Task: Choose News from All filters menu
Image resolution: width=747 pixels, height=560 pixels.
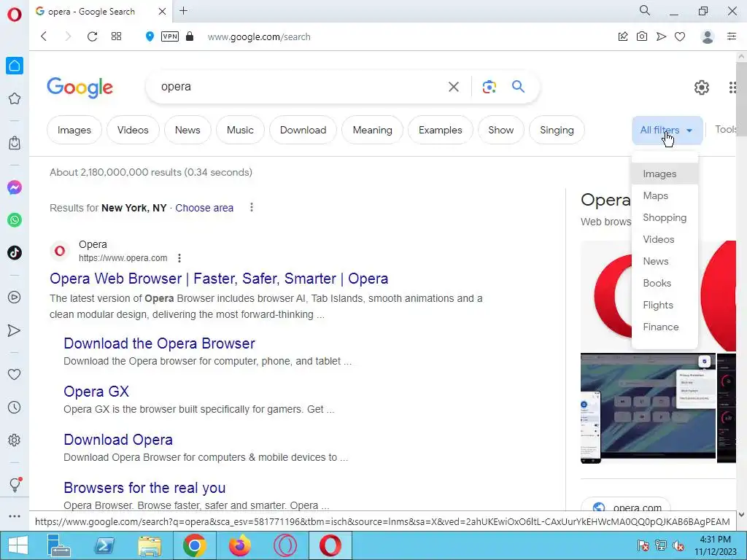Action: pos(665,262)
